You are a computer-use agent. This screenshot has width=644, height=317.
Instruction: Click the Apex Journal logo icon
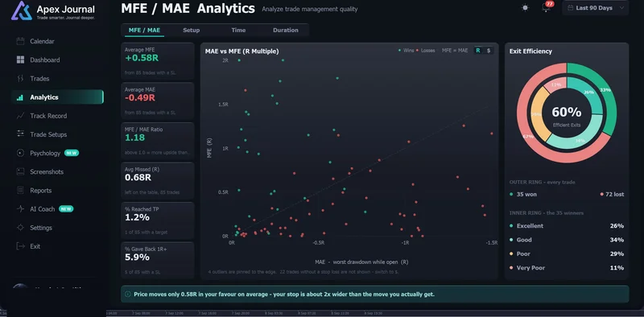(x=22, y=10)
